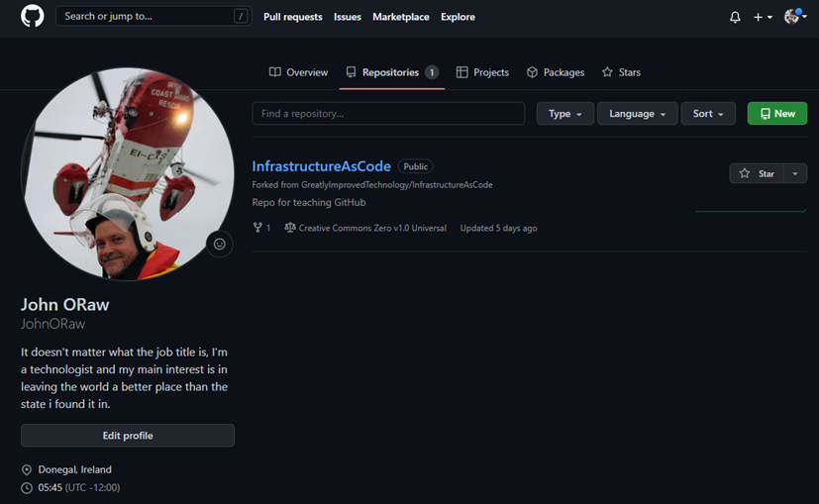Go to Pull requests
The height and width of the screenshot is (504, 819).
tap(293, 17)
